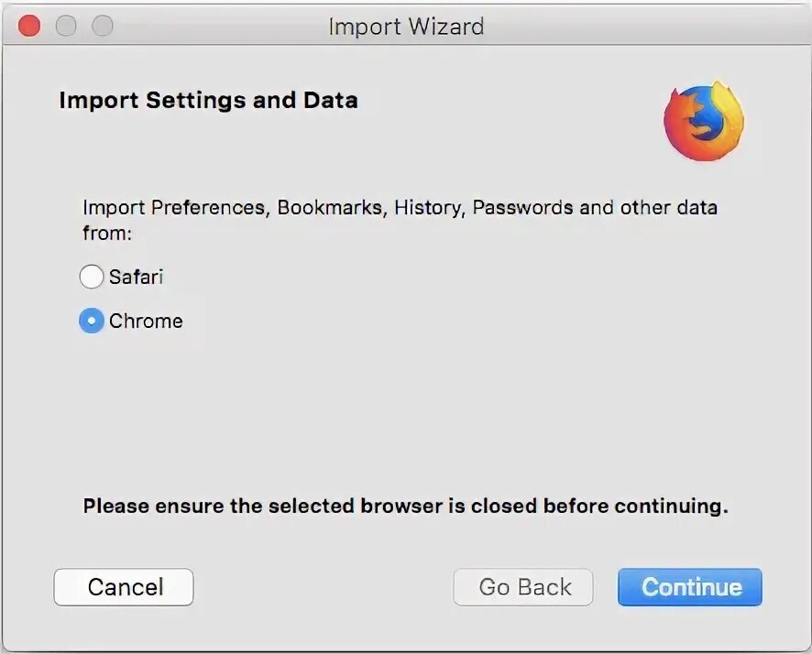Click the Safari option label
The image size is (812, 654).
(x=136, y=277)
